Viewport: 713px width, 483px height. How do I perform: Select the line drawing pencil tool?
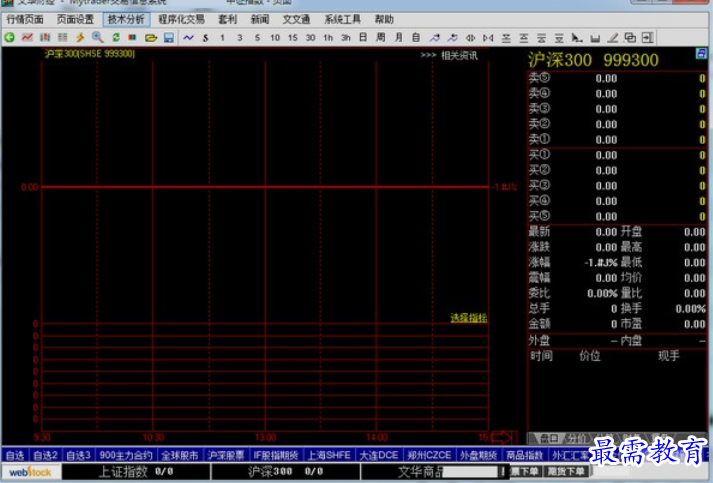pos(613,38)
